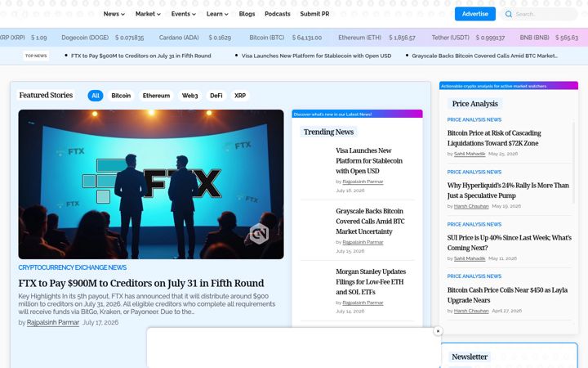Click Price Analysis News label above Hyperliquid article
This screenshot has width=588, height=368.
point(474,172)
